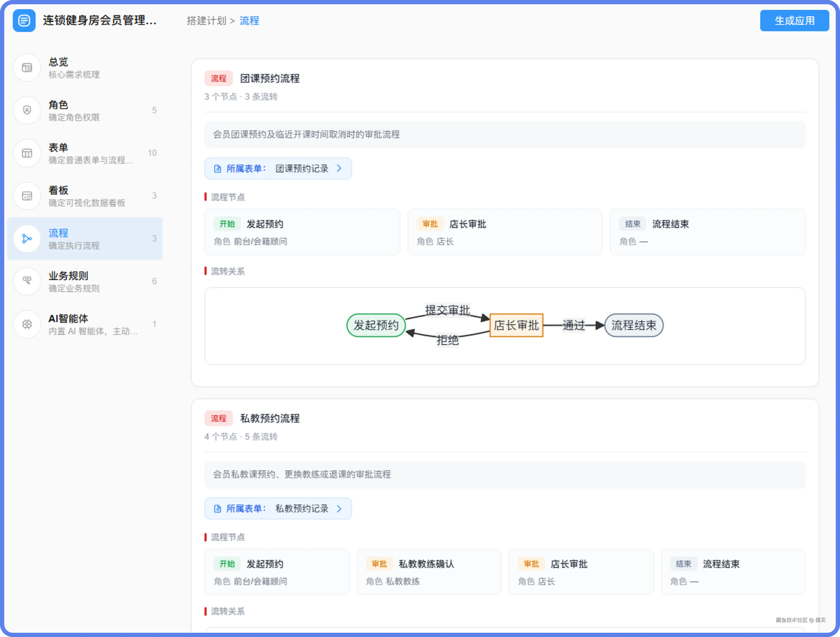Click the 生成应用 button
Image resolution: width=840 pixels, height=637 pixels.
795,20
